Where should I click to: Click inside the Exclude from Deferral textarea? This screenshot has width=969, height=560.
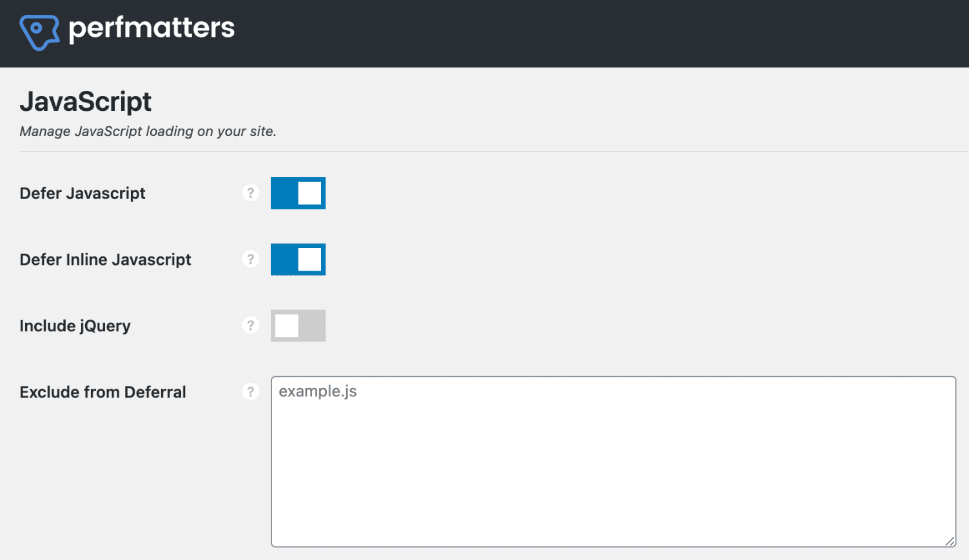[x=612, y=461]
